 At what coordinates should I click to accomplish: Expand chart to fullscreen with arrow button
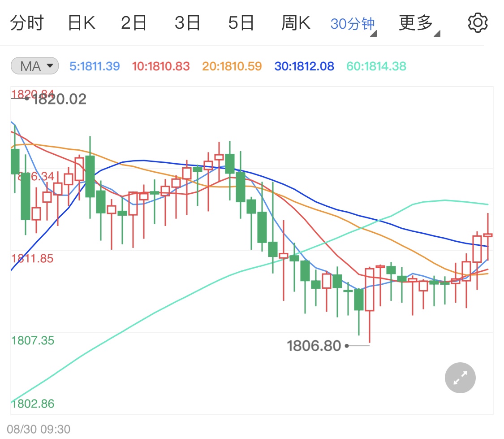pos(460,378)
